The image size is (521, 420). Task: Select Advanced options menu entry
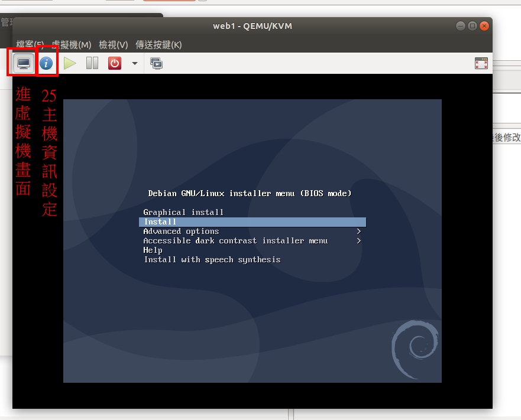181,231
